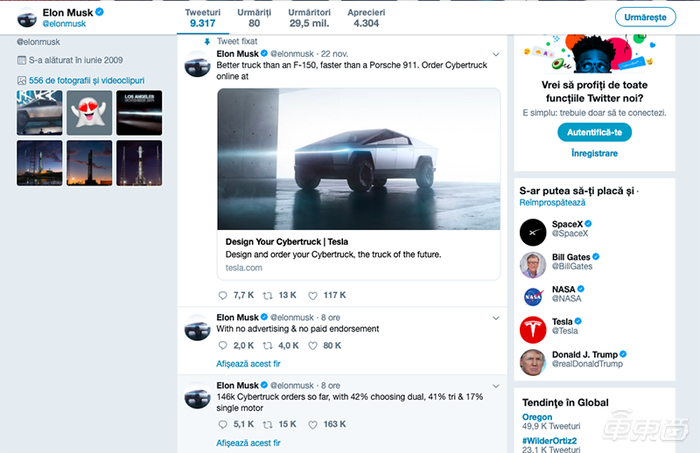Open chevron menu on 146k orders tweet
Screen dimensions: 700x453
[496, 386]
